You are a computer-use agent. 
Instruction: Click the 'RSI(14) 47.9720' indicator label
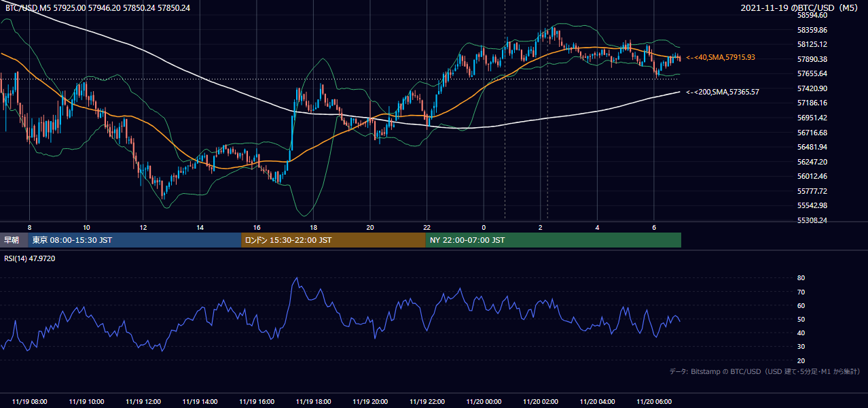(30, 258)
